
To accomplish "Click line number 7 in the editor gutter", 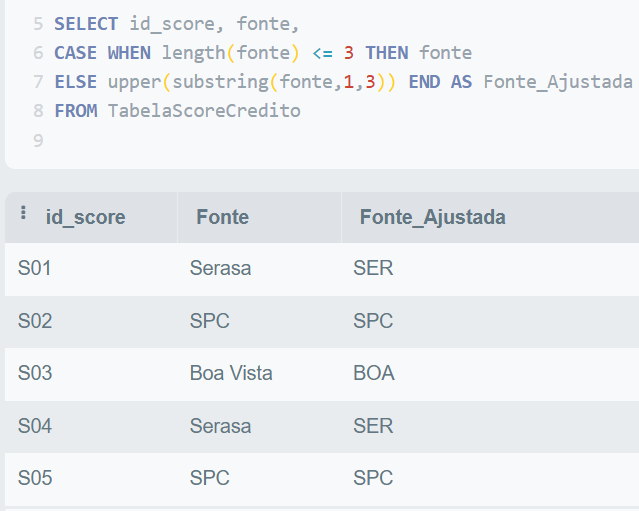I will [38, 82].
